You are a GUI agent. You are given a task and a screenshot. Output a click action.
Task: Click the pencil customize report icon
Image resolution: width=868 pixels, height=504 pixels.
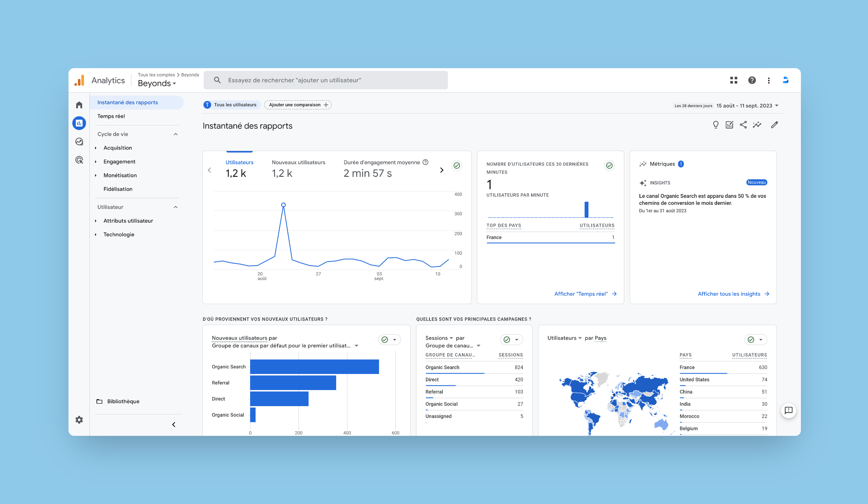pos(774,125)
